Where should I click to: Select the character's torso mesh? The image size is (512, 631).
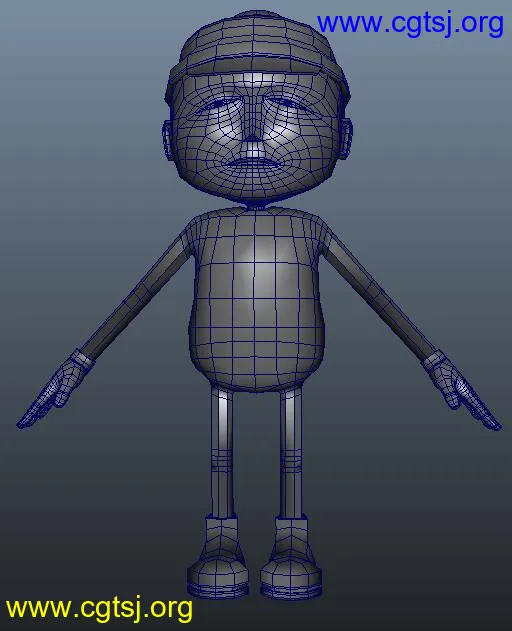pyautogui.click(x=256, y=300)
